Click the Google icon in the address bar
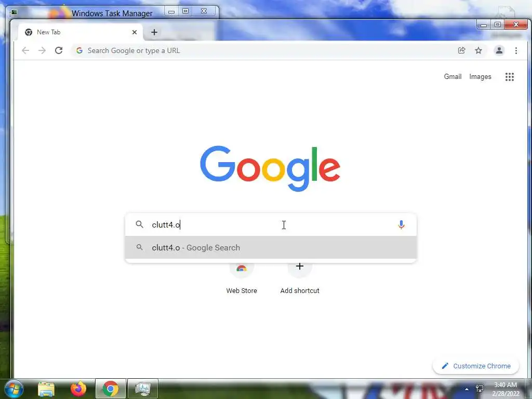This screenshot has width=532, height=399. point(79,50)
